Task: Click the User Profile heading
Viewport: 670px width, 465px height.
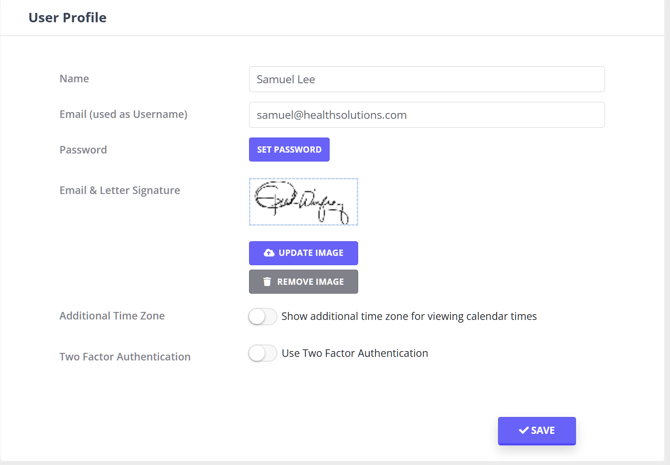Action: tap(67, 17)
